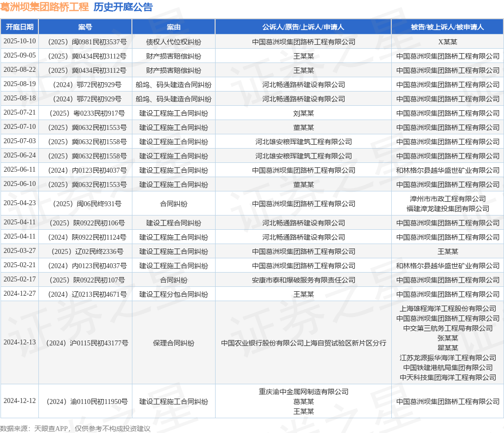Viewport: 504px width, 433px height.
Task: Click the title 葛洲坝集团路桥工程
Action: point(44,7)
